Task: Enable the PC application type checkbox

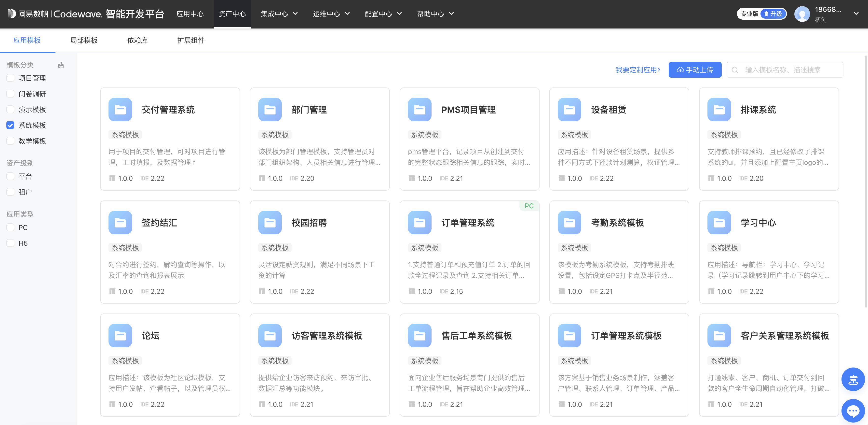Action: tap(10, 227)
